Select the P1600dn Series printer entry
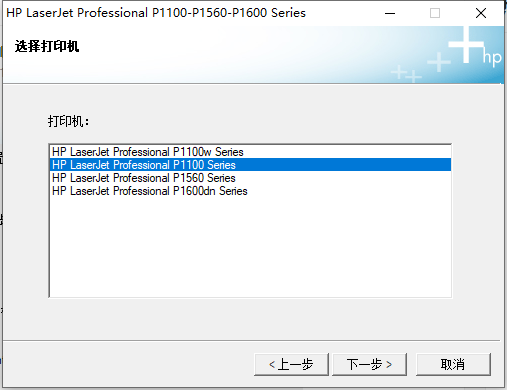The image size is (507, 390). pos(250,191)
